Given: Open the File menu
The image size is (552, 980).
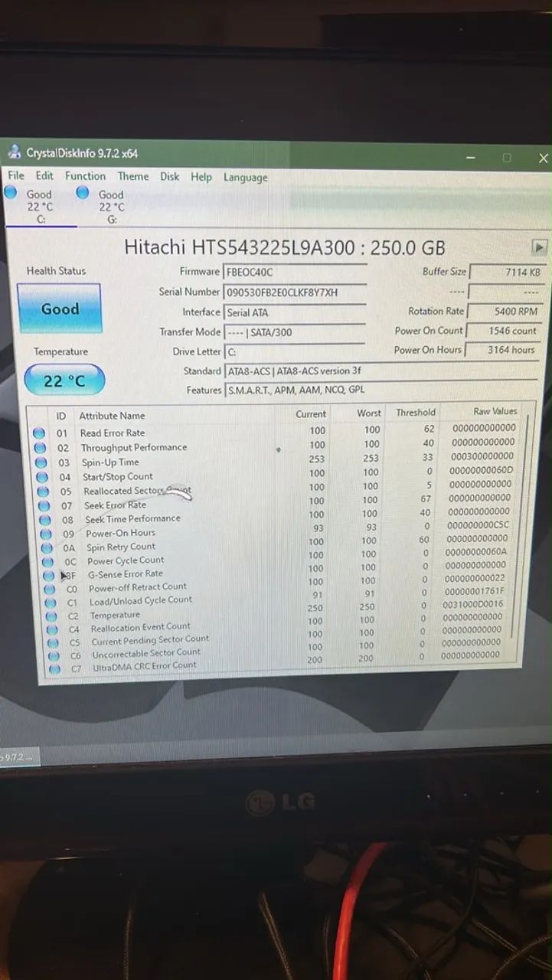Looking at the screenshot, I should (x=16, y=175).
